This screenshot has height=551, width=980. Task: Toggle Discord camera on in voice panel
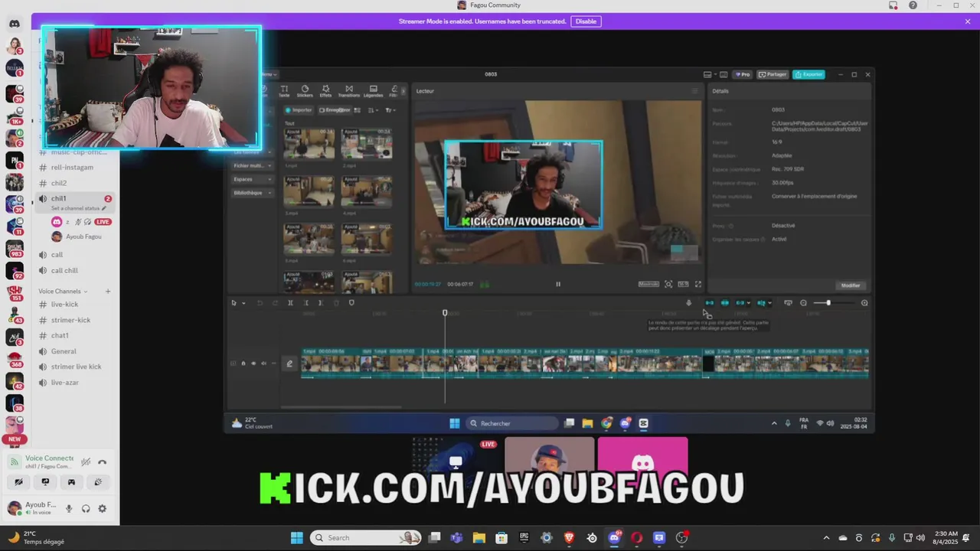point(18,482)
